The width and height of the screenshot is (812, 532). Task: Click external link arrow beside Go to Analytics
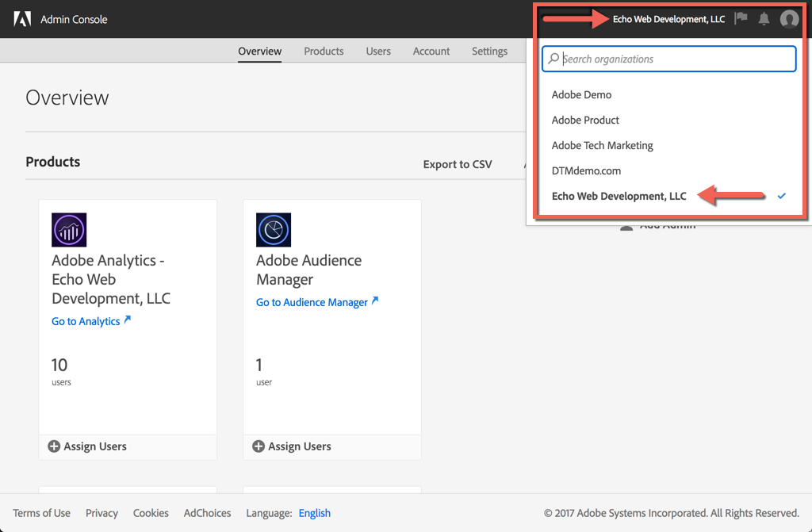tap(128, 320)
